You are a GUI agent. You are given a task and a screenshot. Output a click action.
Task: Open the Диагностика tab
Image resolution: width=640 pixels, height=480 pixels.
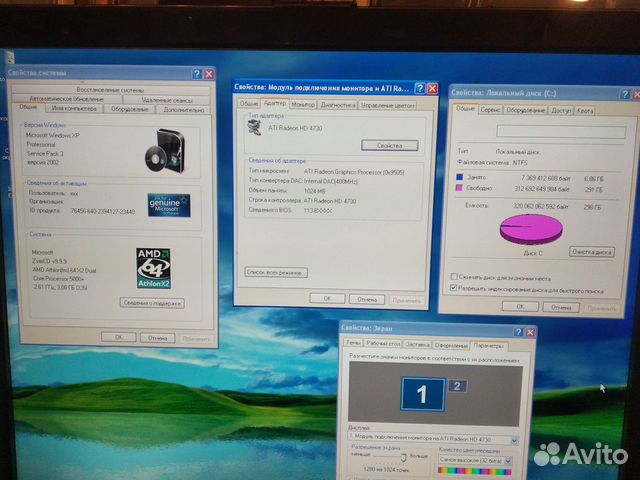[338, 105]
